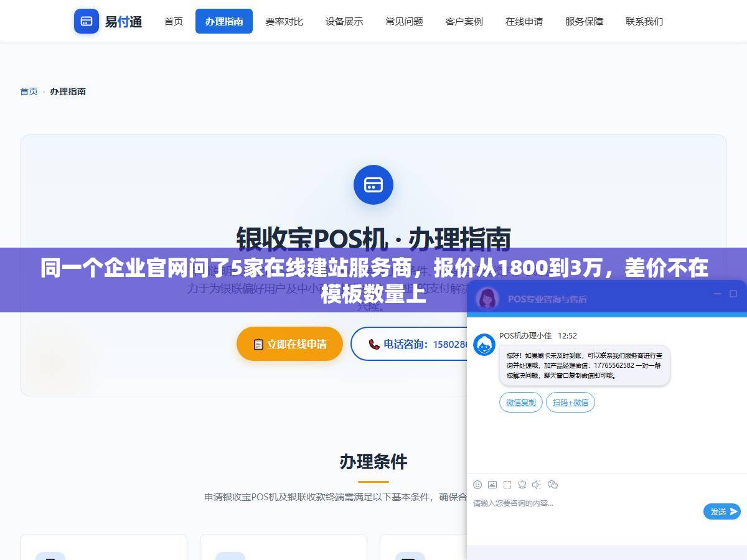The image size is (747, 560).
Task: Click the 申请银收宝POS机 conditions subtitle text
Action: pos(336,497)
